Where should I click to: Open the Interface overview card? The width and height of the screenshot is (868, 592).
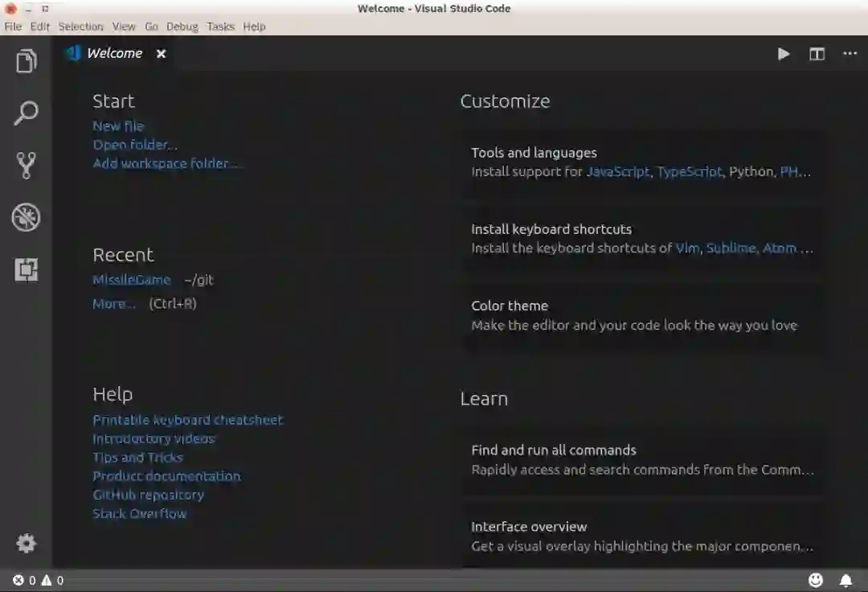[x=642, y=536]
